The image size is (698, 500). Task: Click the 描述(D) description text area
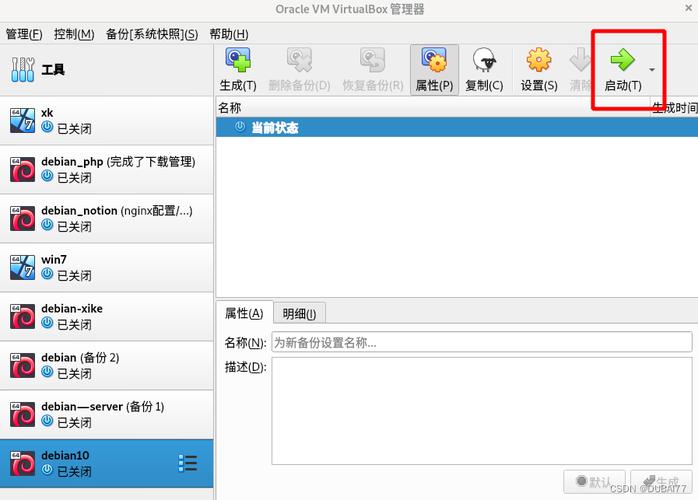coord(482,411)
